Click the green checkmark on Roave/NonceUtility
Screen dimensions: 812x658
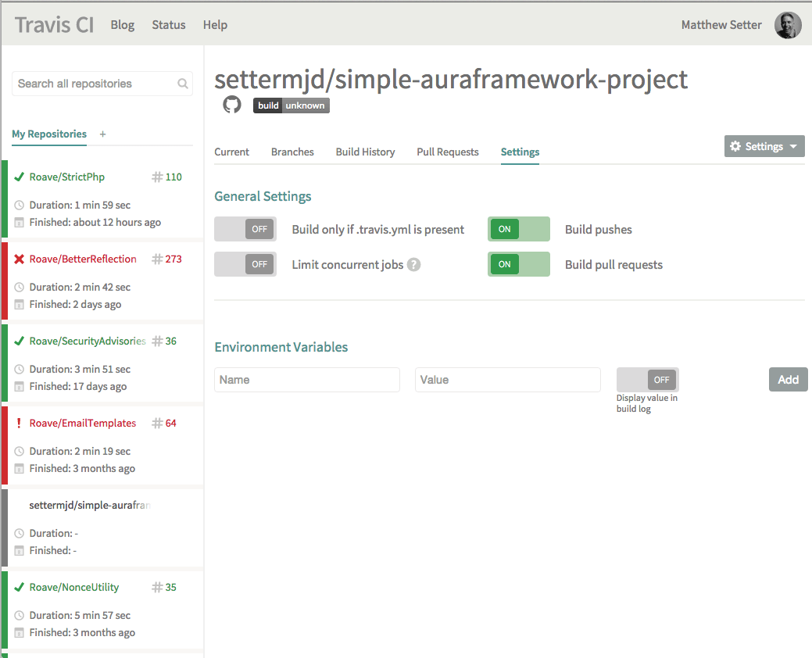tap(20, 587)
